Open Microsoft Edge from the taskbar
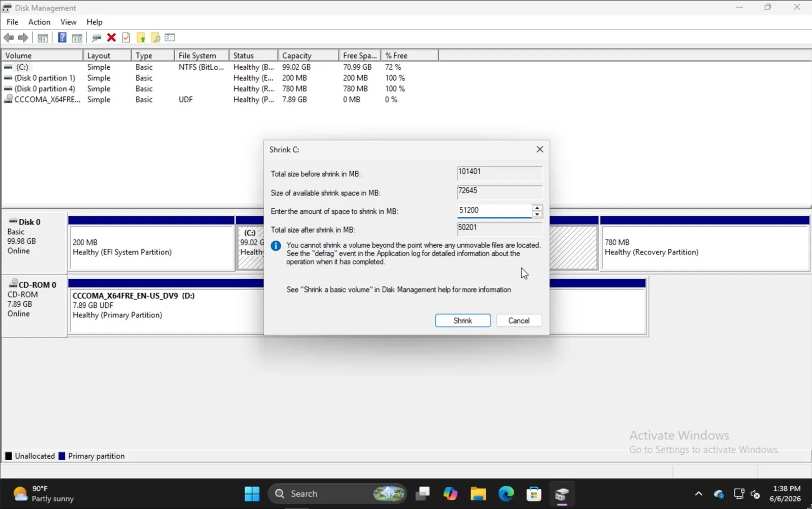Screen dimensions: 812x509 pos(506,494)
